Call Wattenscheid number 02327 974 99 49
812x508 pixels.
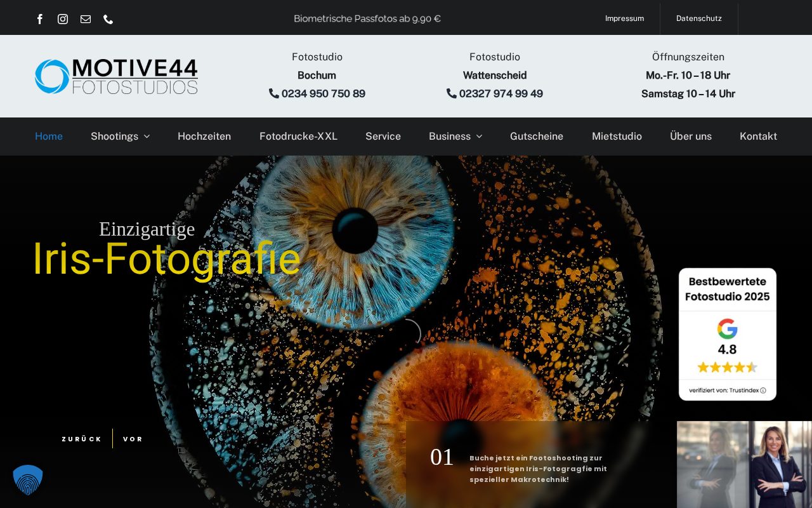click(501, 93)
